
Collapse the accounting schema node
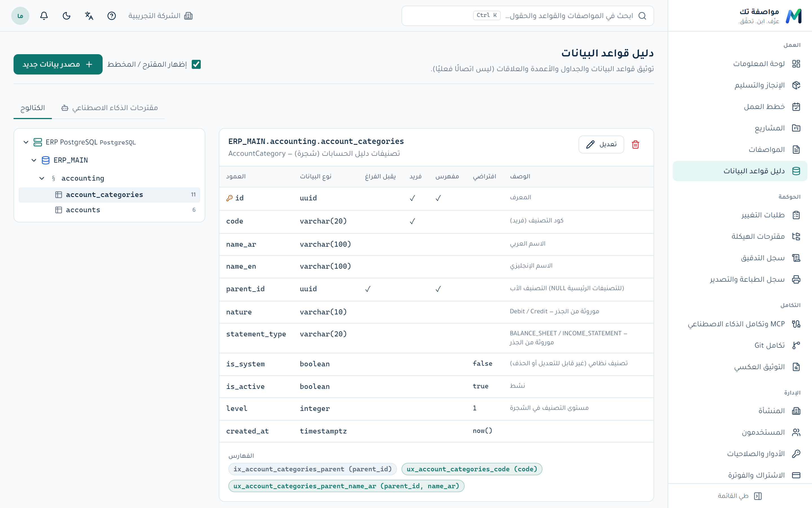[42, 178]
